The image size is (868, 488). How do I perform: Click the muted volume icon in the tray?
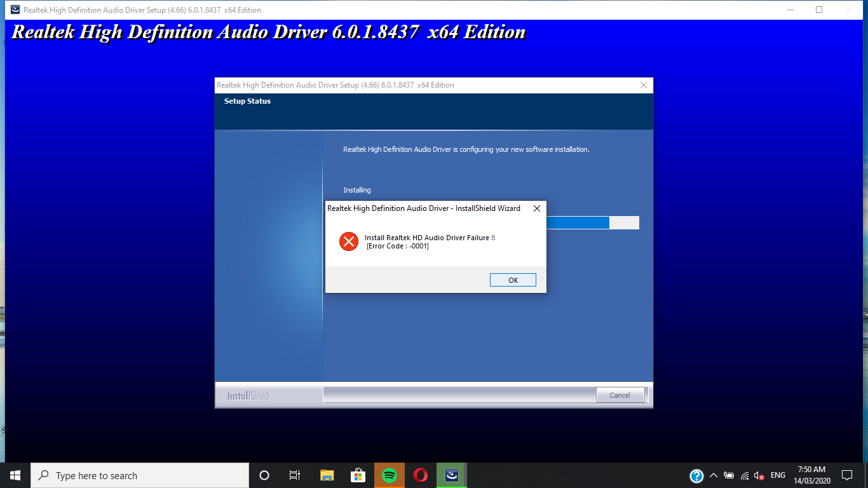click(x=759, y=475)
